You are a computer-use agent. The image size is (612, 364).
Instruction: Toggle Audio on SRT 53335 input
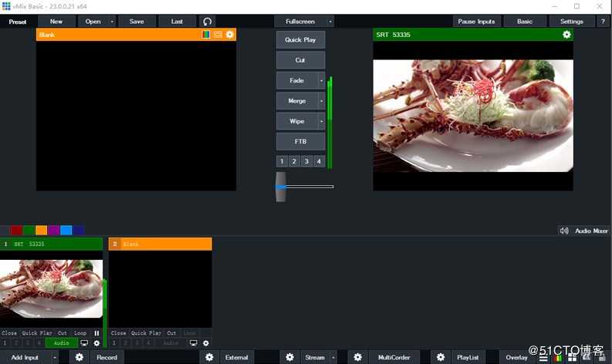click(61, 343)
